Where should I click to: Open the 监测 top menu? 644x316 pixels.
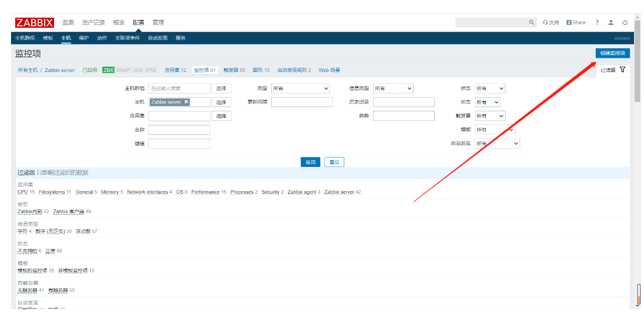(68, 23)
